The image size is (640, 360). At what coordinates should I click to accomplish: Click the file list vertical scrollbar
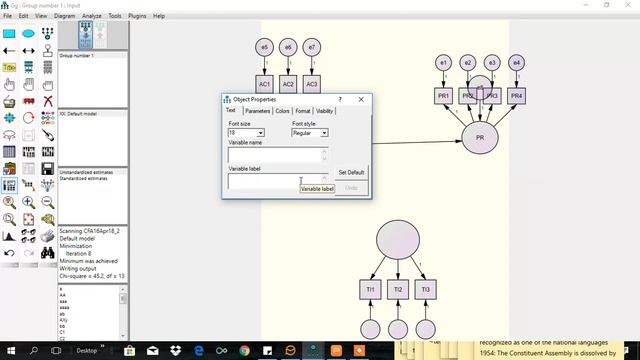[123, 313]
